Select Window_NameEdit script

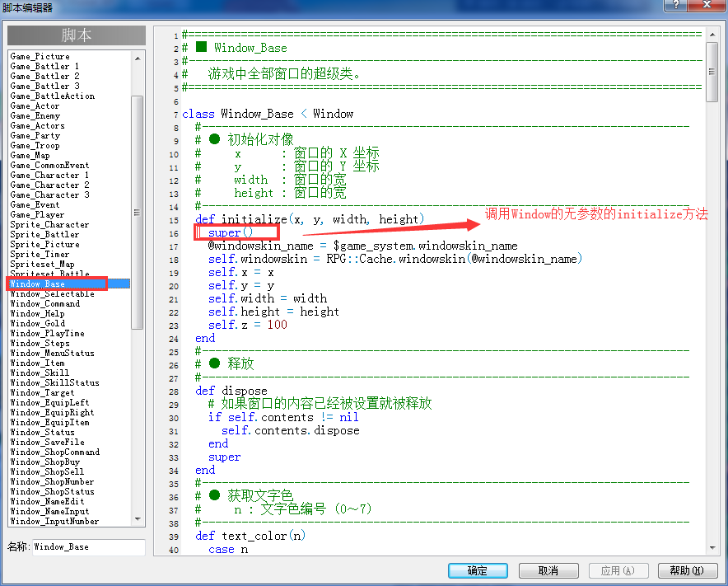coord(48,501)
